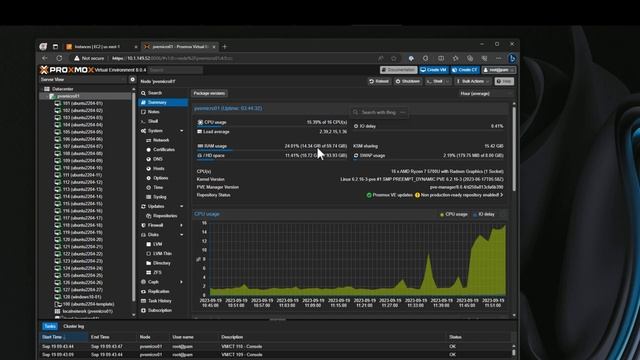The image size is (640, 360).
Task: Open the toolbar Shell dropdown arrow
Action: (x=447, y=81)
